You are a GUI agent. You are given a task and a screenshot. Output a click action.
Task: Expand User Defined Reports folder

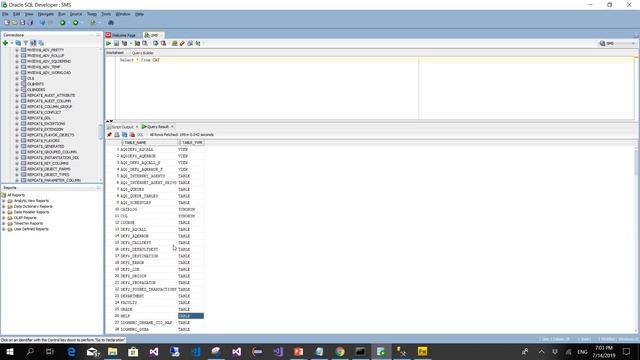pyautogui.click(x=4, y=229)
